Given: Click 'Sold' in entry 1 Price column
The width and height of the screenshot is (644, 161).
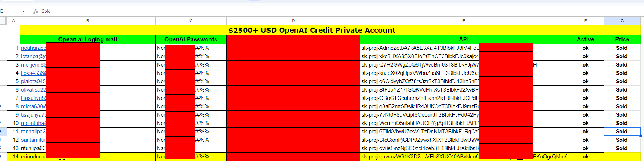Looking at the screenshot, I should [621, 48].
